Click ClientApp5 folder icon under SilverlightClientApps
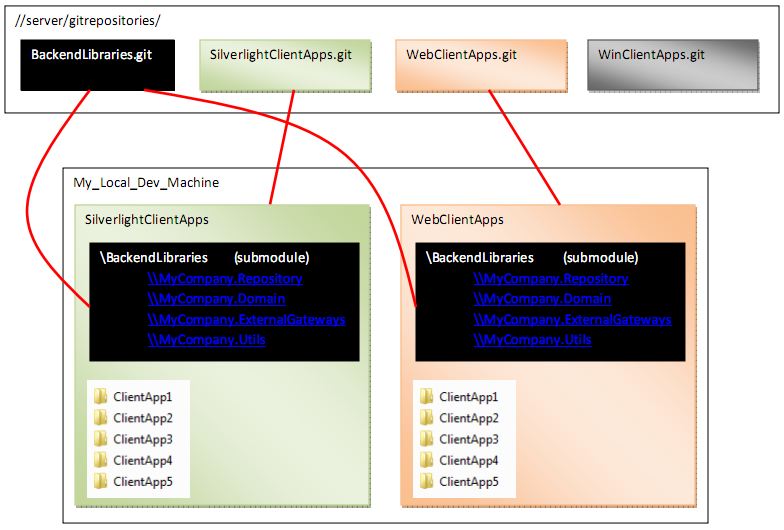Image resolution: width=784 pixels, height=530 pixels. click(100, 482)
